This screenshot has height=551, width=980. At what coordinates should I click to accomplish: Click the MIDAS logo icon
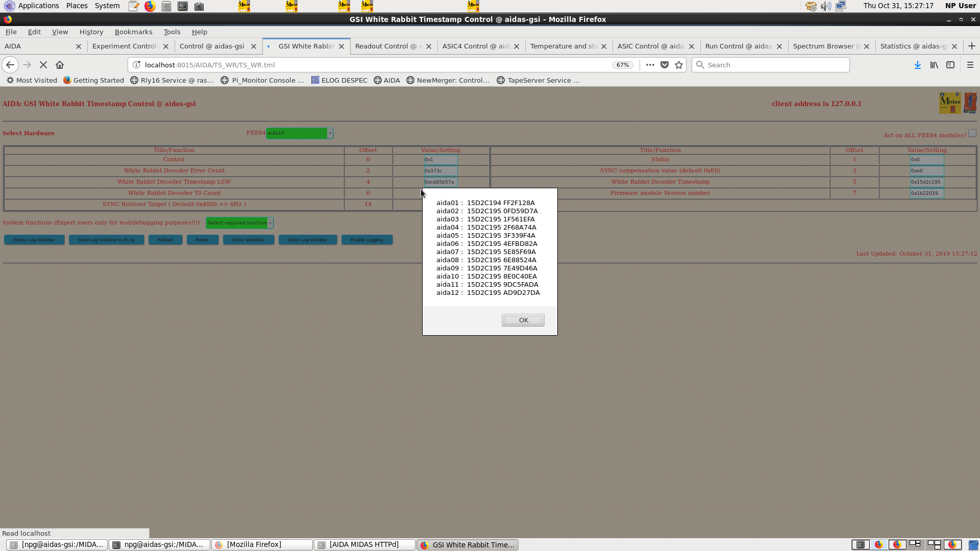pyautogui.click(x=950, y=103)
